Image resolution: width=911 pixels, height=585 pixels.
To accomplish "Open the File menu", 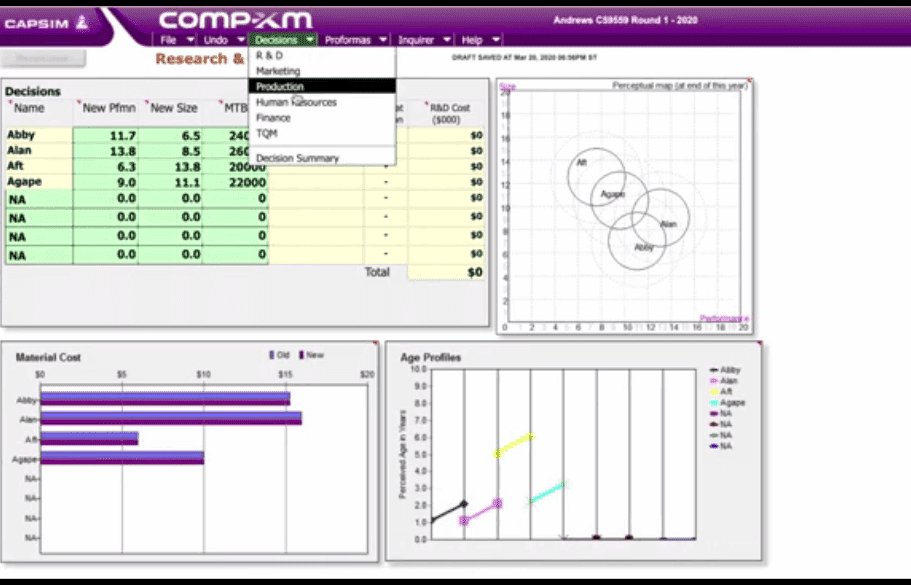I will pyautogui.click(x=168, y=40).
